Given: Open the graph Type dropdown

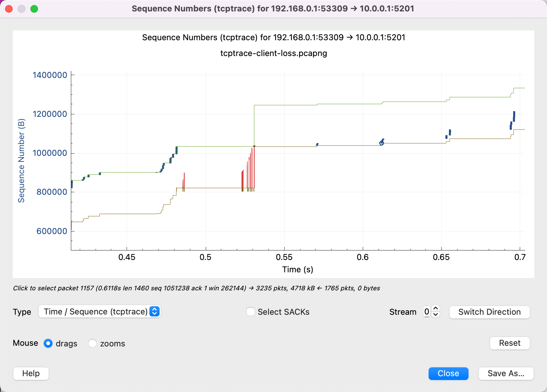Looking at the screenshot, I should 99,312.
